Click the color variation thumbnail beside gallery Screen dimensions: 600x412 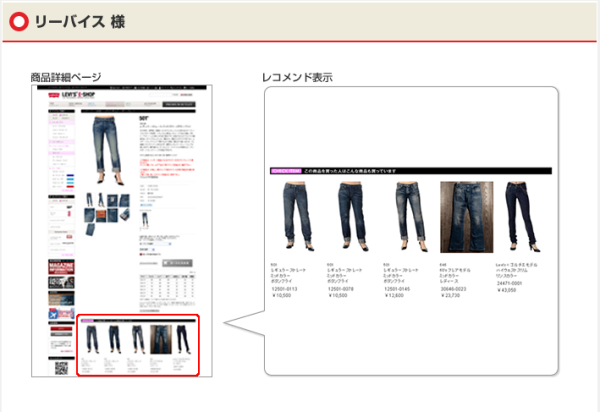coord(145,219)
